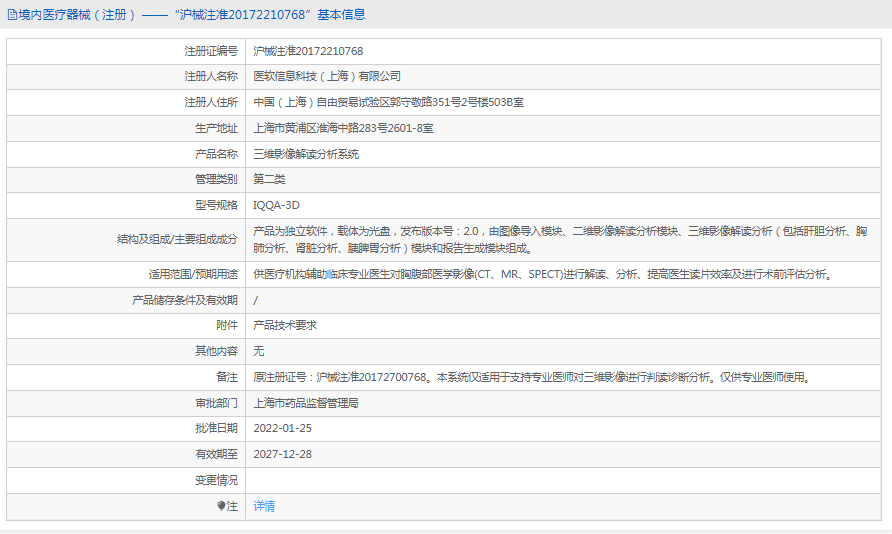
Task: Select the 无 value in 其他内容 row
Action: (259, 351)
